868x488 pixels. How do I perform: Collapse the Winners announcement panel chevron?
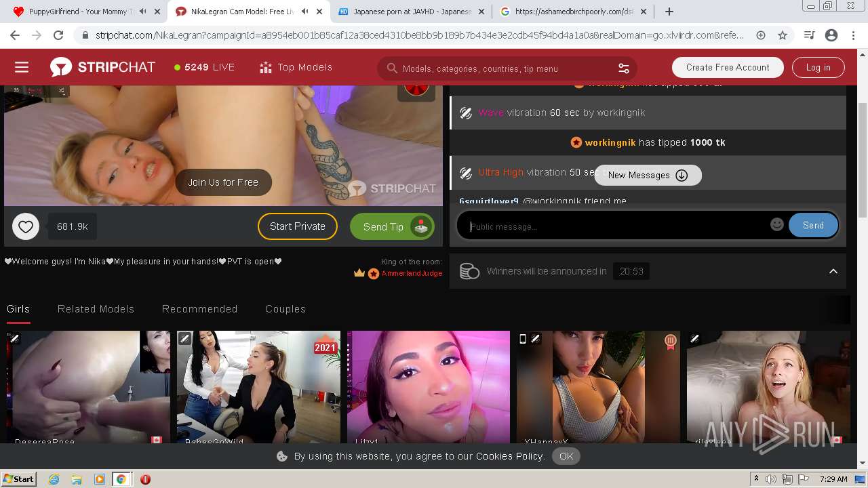[x=833, y=271]
